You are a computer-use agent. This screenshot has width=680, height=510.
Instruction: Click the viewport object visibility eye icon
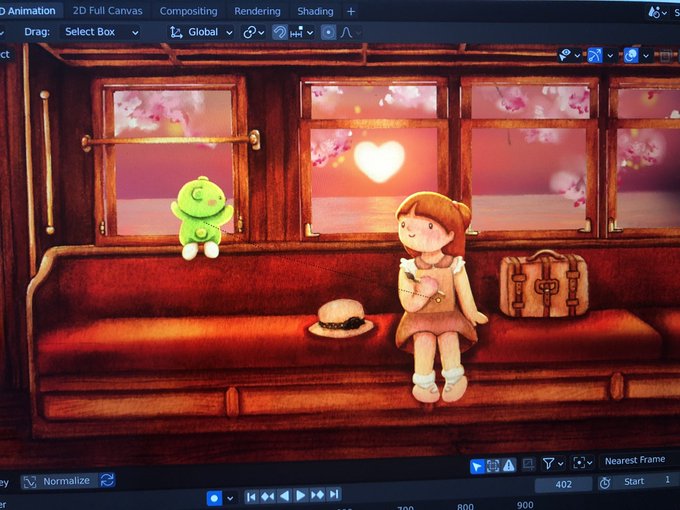click(564, 55)
